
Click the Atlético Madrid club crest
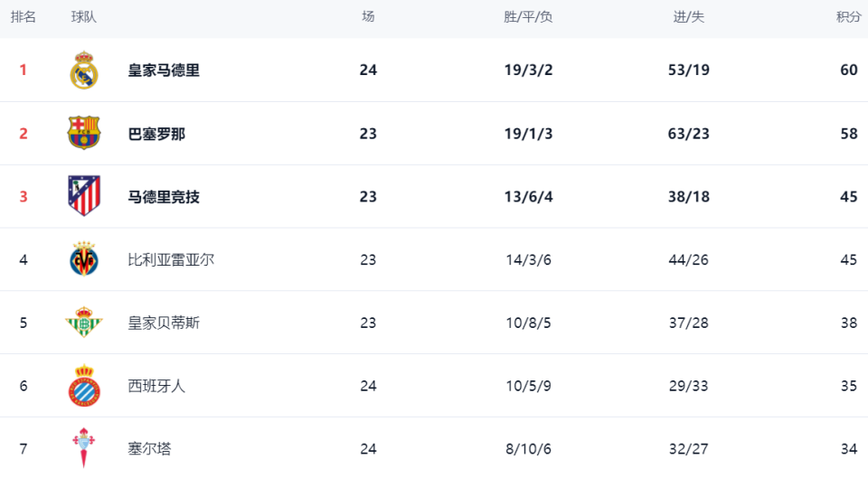84,196
